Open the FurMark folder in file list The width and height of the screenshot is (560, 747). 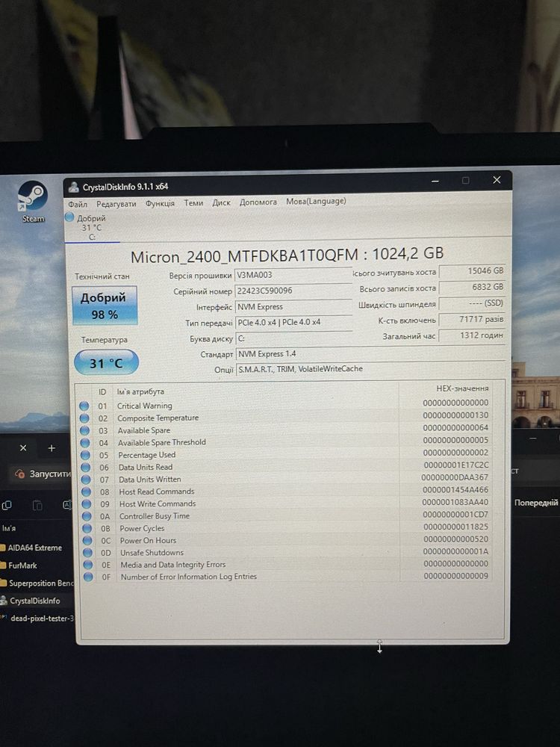(x=19, y=565)
